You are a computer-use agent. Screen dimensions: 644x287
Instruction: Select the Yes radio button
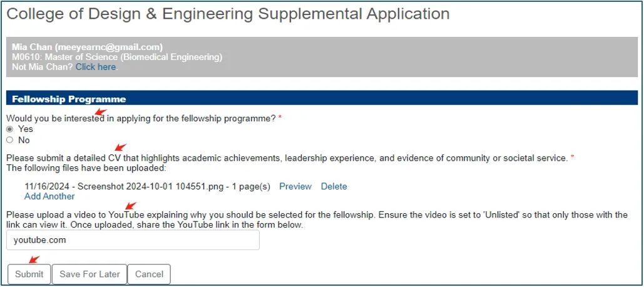(10, 129)
